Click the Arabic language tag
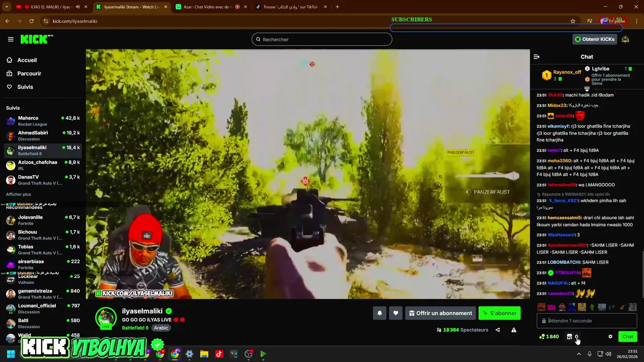The width and height of the screenshot is (644, 362). (161, 328)
